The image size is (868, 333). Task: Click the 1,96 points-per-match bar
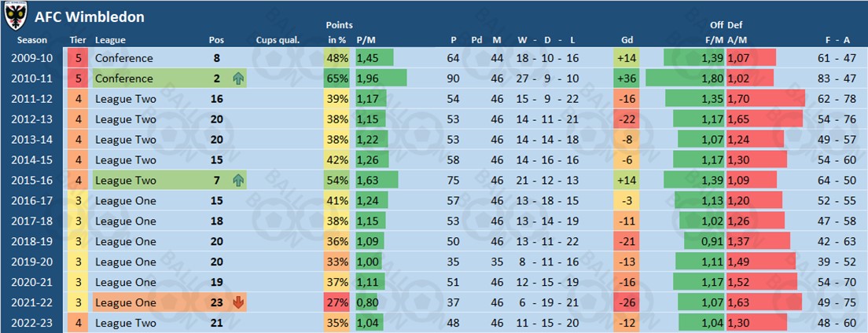pyautogui.click(x=381, y=79)
